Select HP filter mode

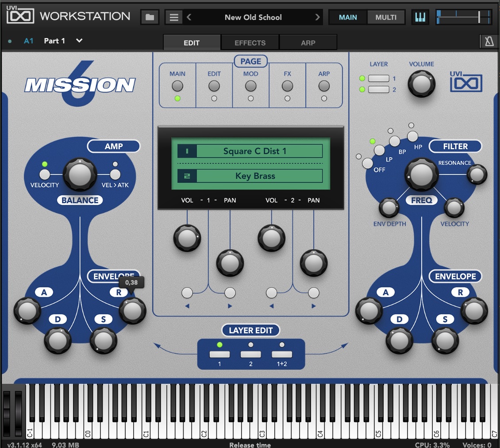412,136
